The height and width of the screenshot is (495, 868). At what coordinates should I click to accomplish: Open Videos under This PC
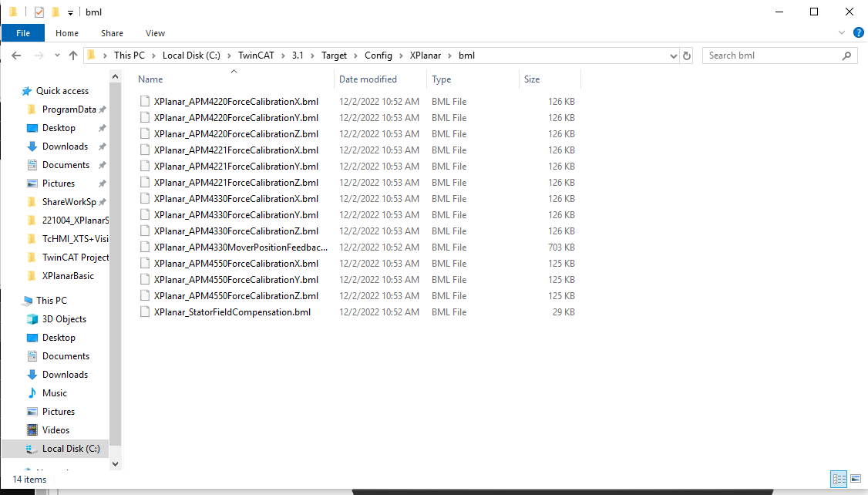pyautogui.click(x=56, y=430)
